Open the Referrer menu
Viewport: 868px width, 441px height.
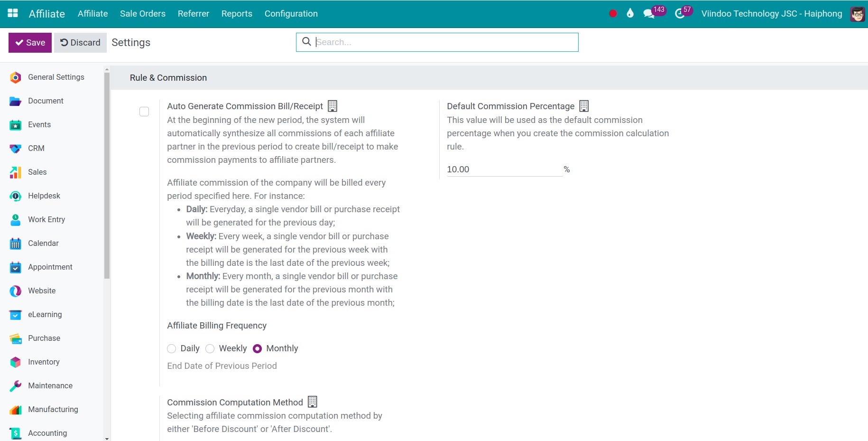coord(194,14)
